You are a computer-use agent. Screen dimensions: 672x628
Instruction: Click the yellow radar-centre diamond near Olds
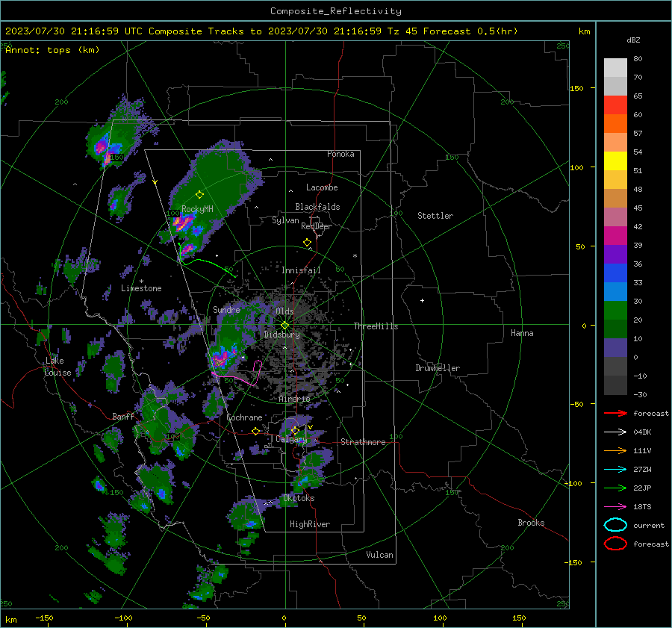click(x=285, y=325)
